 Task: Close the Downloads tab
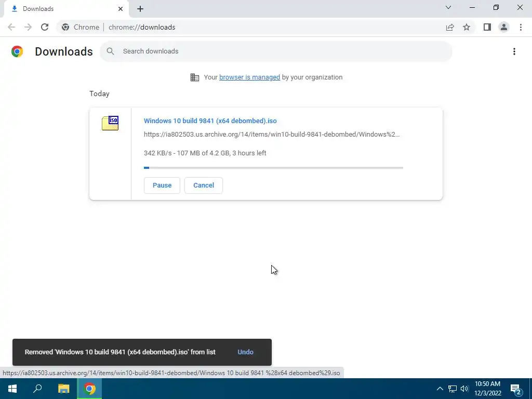click(121, 9)
